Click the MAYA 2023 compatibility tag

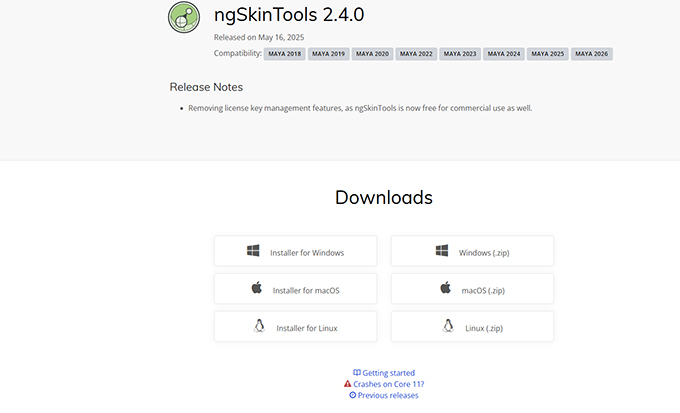pyautogui.click(x=460, y=54)
